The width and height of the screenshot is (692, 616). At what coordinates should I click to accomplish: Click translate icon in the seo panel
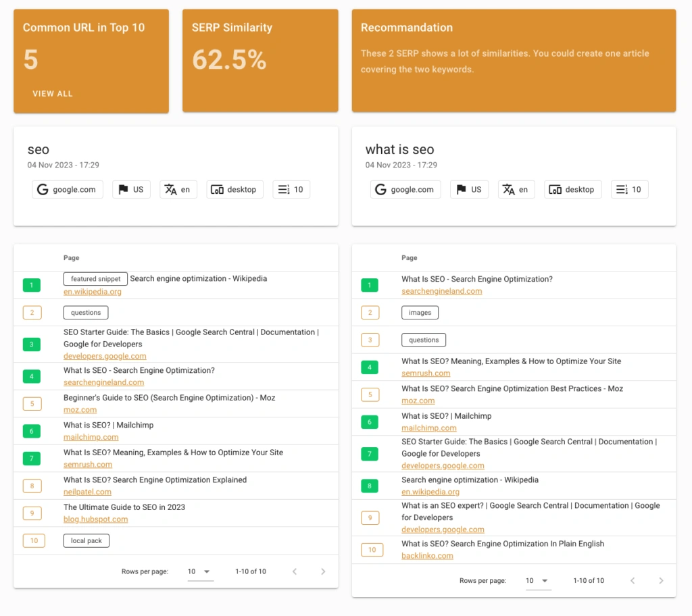171,189
